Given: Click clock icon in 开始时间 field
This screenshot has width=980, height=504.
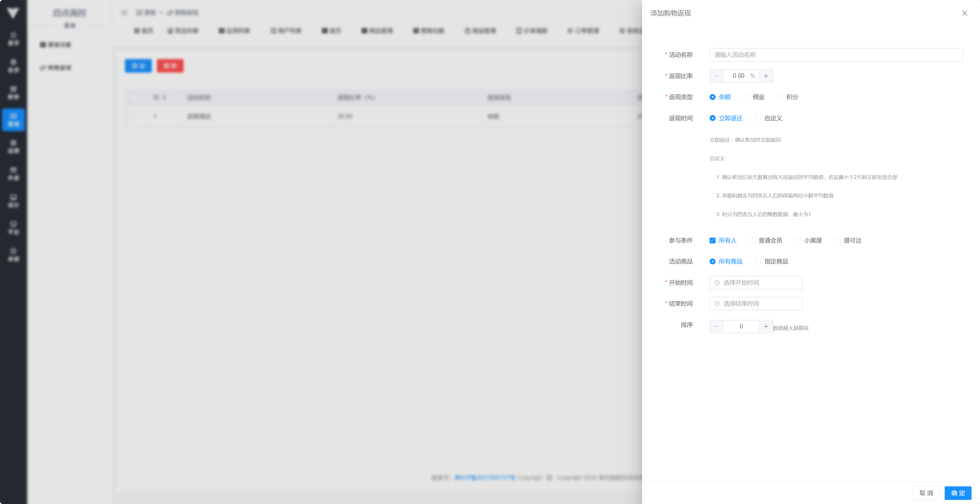Looking at the screenshot, I should pyautogui.click(x=717, y=283).
